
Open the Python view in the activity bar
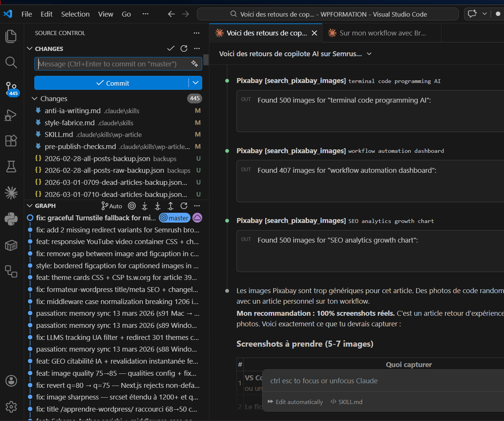pyautogui.click(x=11, y=219)
